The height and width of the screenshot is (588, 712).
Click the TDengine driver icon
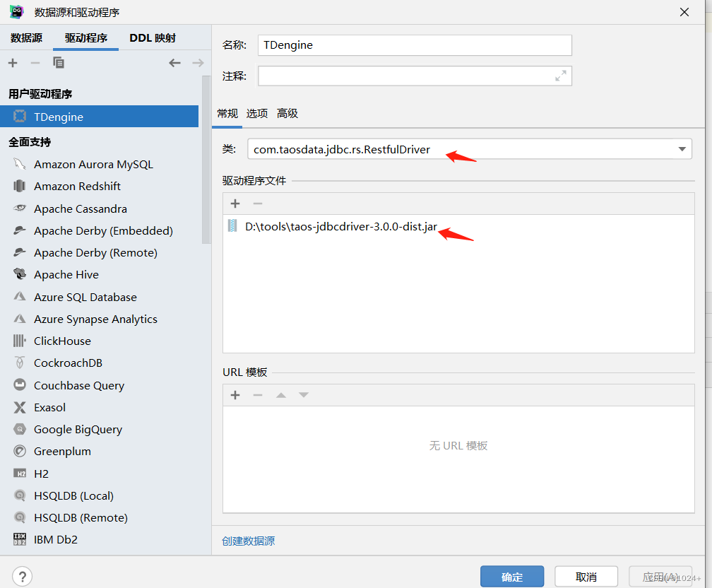click(x=20, y=117)
